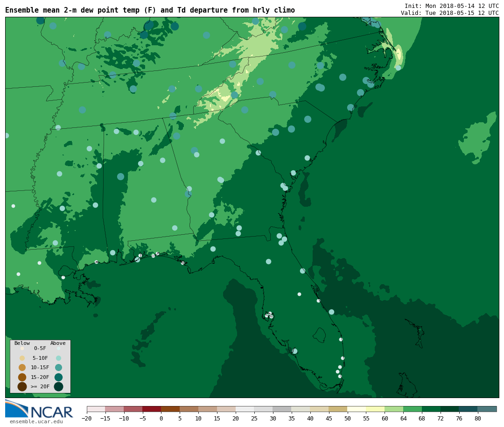Screen dimensions: 504x427
Task: Select the color bar swatch between 15 and 20
Action: [x=226, y=409]
